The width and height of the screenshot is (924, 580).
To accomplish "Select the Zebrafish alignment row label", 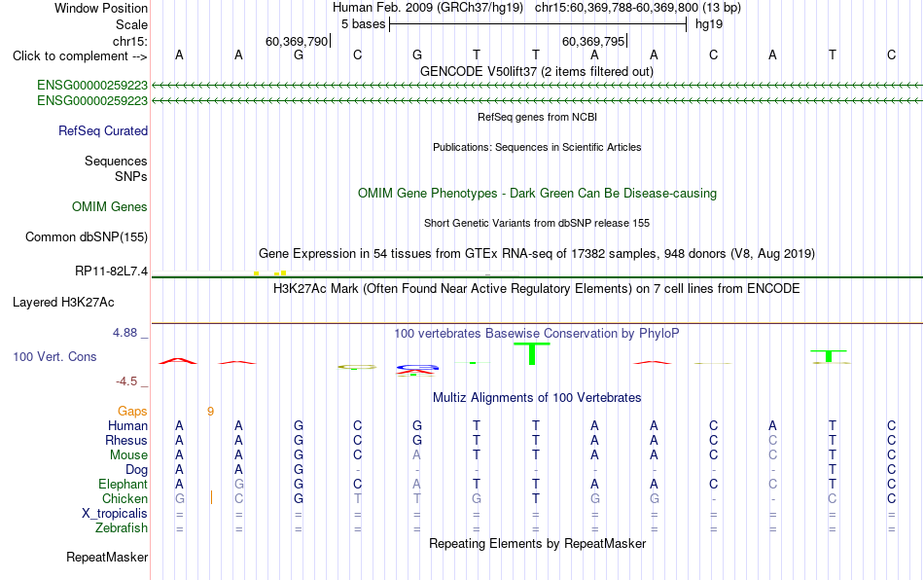I will click(122, 527).
